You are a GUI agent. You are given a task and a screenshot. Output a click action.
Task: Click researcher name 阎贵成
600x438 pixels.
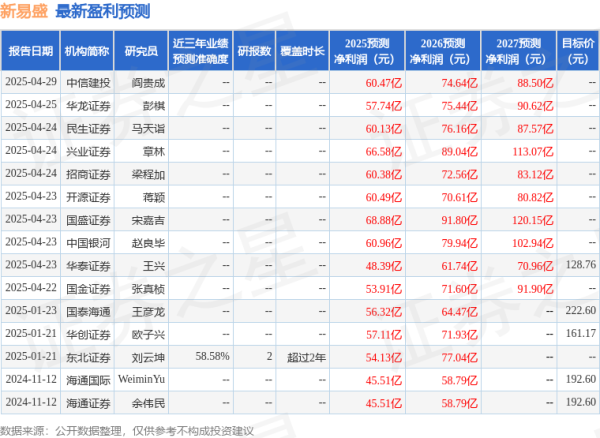pos(148,83)
